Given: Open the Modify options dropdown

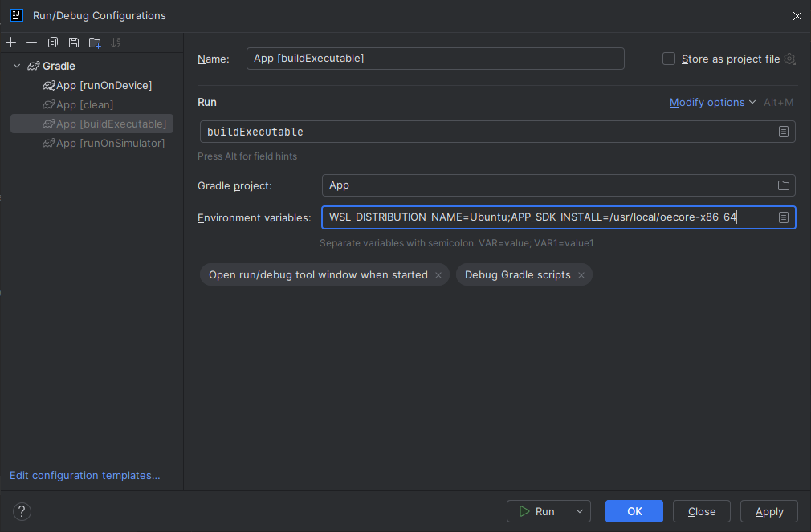Looking at the screenshot, I should (712, 102).
